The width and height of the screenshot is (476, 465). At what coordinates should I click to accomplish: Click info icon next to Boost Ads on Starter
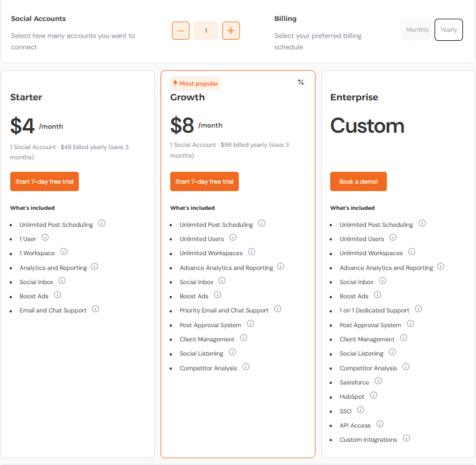pyautogui.click(x=57, y=295)
